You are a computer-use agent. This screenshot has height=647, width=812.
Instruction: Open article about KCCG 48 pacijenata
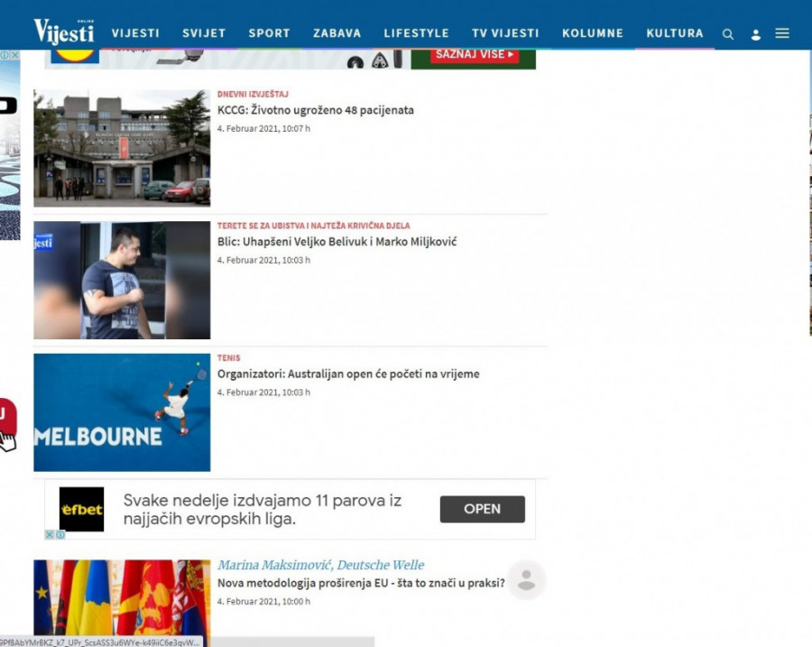point(315,110)
